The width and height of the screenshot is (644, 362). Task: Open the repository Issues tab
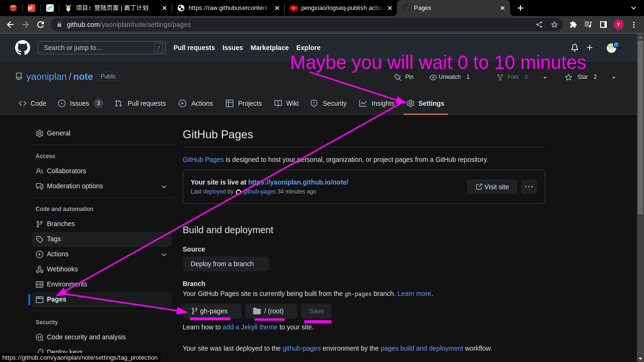pyautogui.click(x=80, y=103)
